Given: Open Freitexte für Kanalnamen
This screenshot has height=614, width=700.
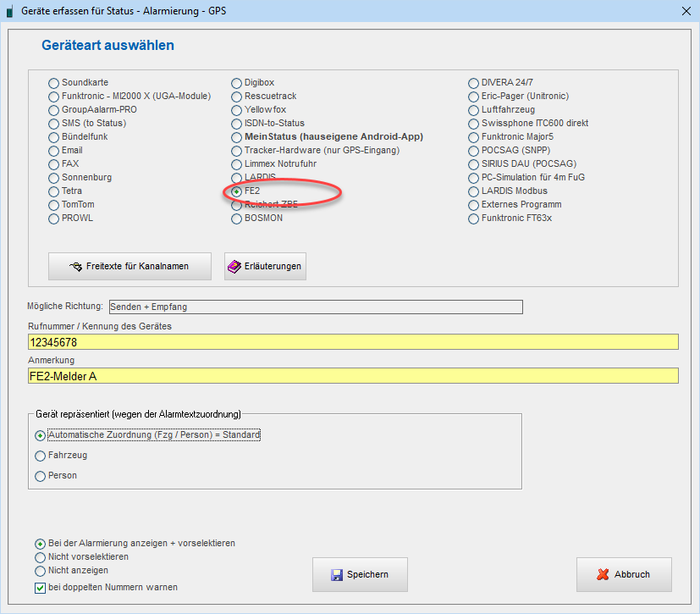Looking at the screenshot, I should [129, 267].
